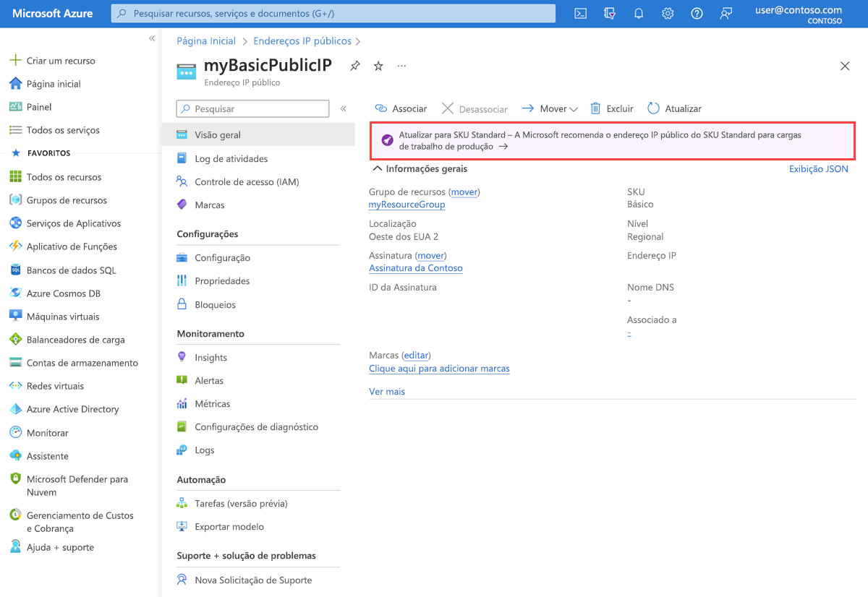868x597 pixels.
Task: Pin myBasicPublicIP to the dashboard
Action: click(x=354, y=66)
